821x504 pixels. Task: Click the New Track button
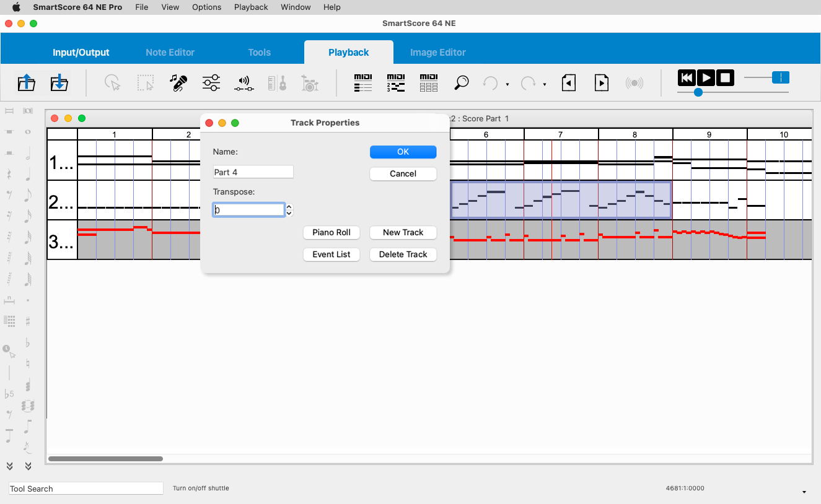tap(403, 232)
